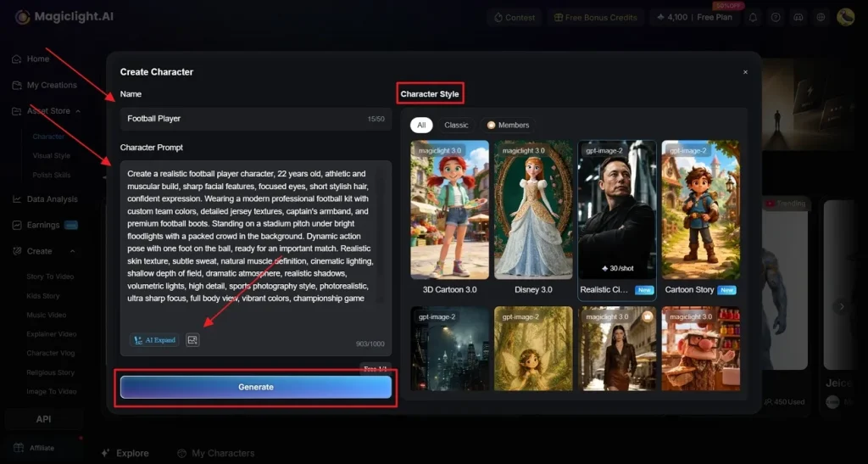Click the Generate button
The image size is (868, 464).
256,387
